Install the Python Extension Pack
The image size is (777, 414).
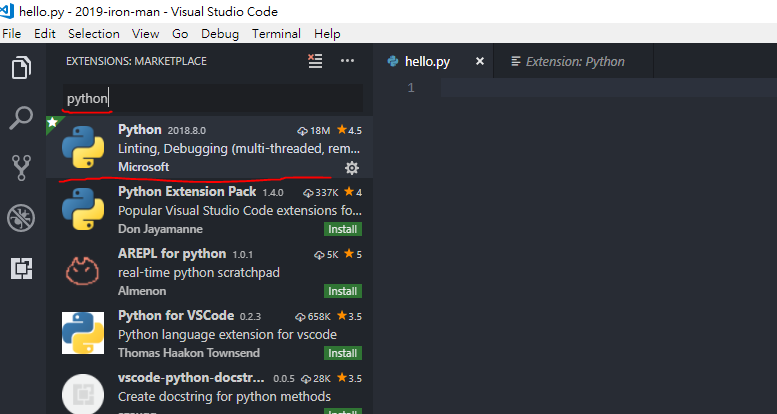point(342,229)
